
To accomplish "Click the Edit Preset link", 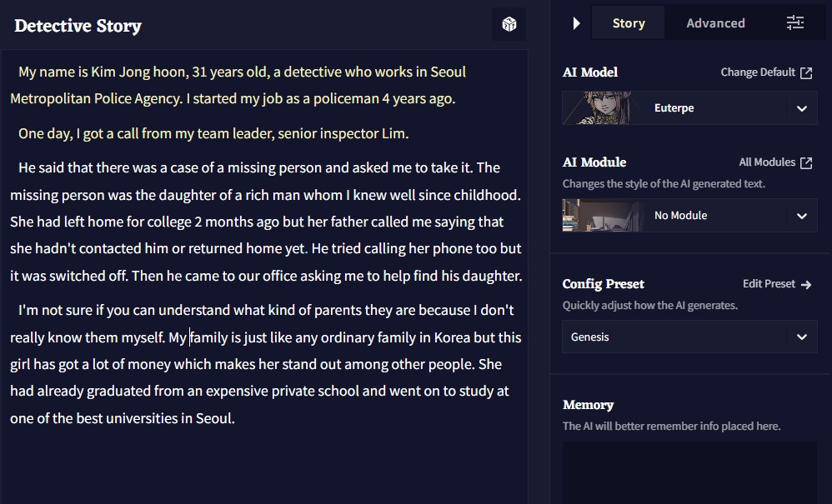I will pos(769,284).
